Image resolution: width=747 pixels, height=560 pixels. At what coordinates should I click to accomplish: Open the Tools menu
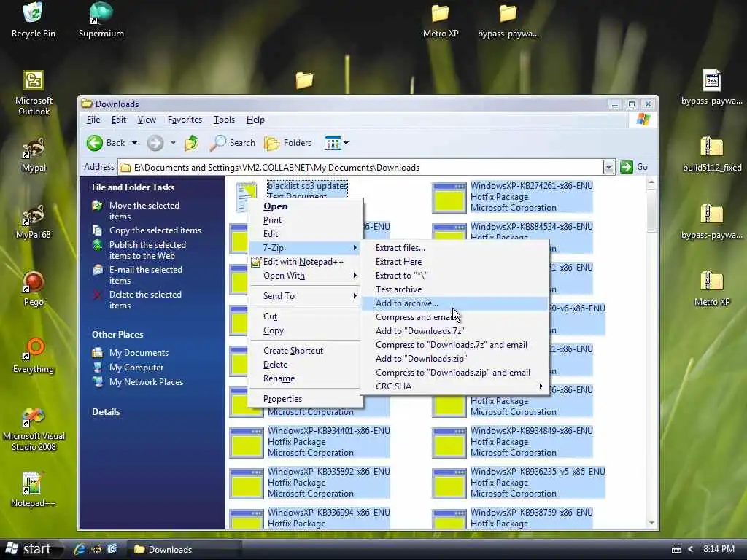(x=224, y=120)
